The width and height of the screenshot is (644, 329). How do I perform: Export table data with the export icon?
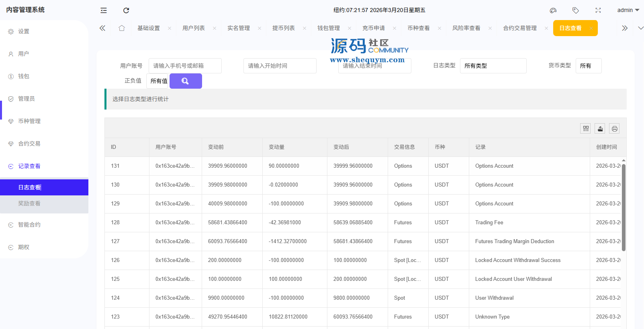[600, 128]
